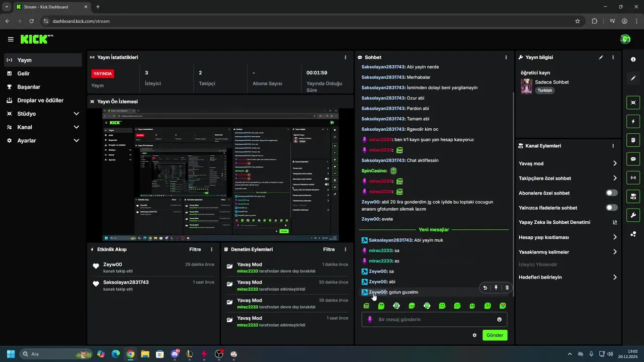Image resolution: width=644 pixels, height=362 pixels.
Task: Edit stream info with Yayın bilgisi pencil
Action: click(601, 57)
